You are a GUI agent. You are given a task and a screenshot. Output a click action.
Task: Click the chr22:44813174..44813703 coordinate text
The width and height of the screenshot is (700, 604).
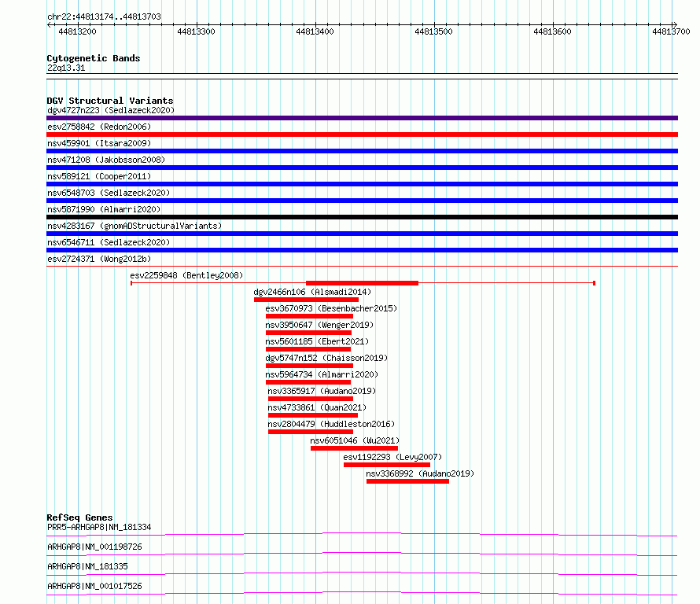pyautogui.click(x=104, y=17)
